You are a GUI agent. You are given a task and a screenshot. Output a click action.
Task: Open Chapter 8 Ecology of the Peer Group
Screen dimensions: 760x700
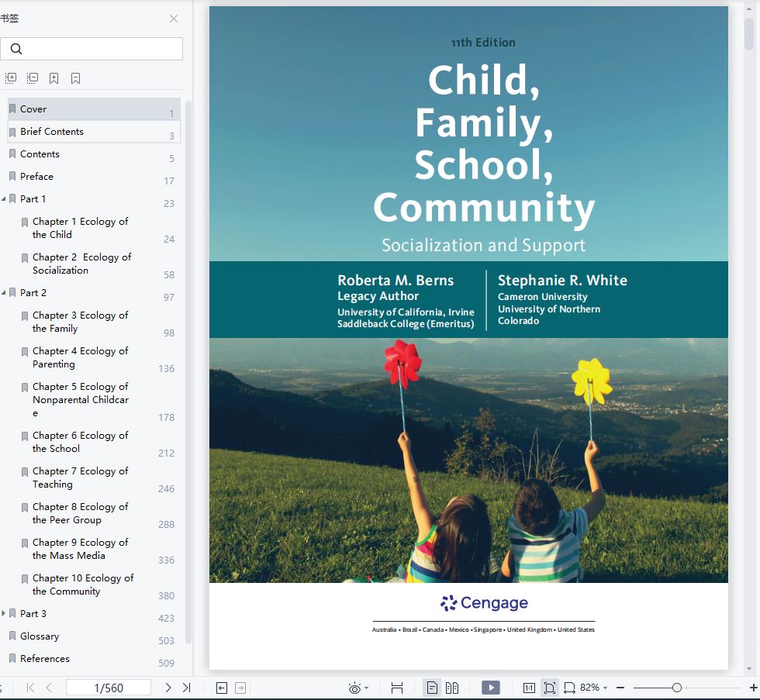click(x=80, y=513)
